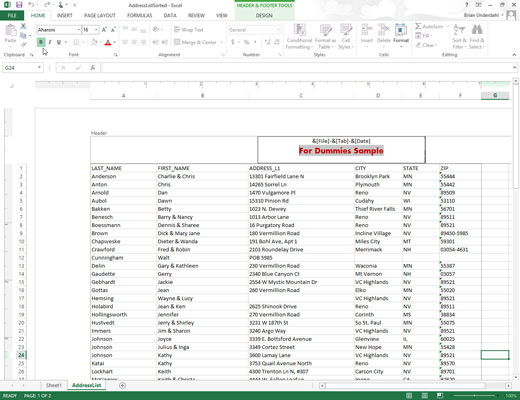Switch to the PAGE LAYOUT ribbon tab
This screenshot has width=520, height=400.
pos(100,15)
